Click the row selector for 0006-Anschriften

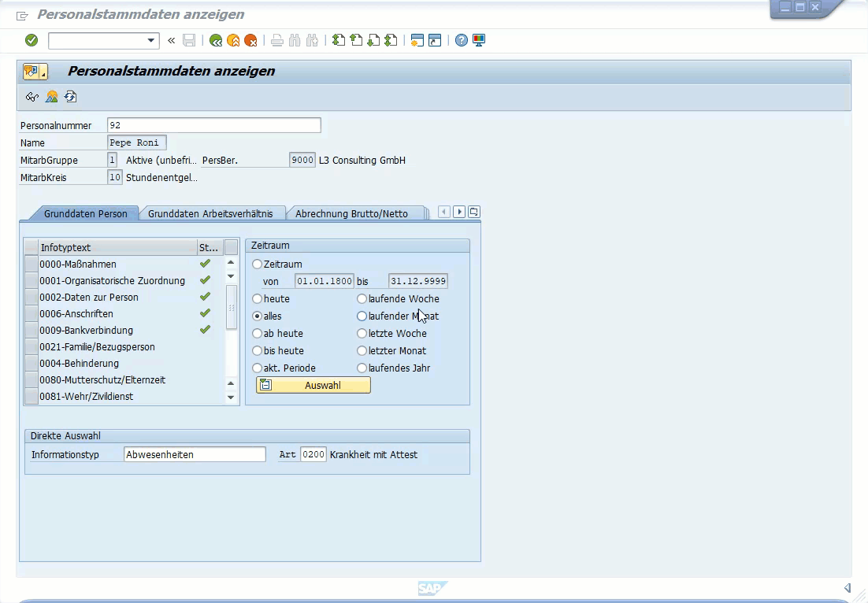(32, 313)
